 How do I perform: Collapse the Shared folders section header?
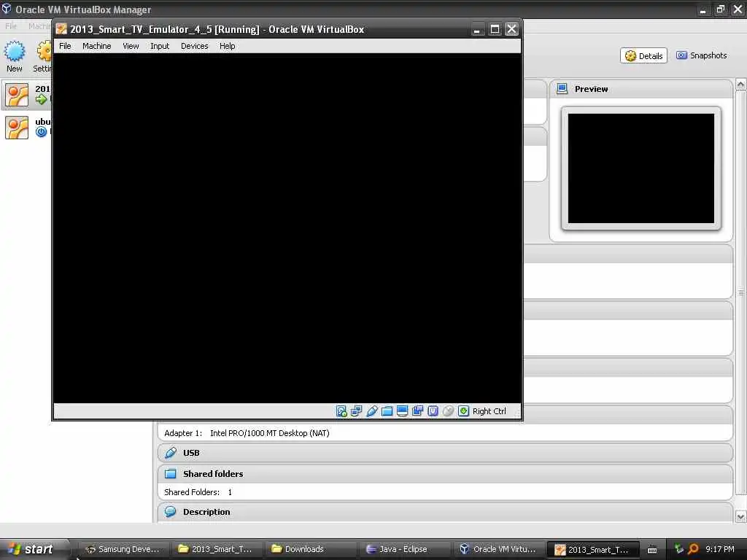445,474
